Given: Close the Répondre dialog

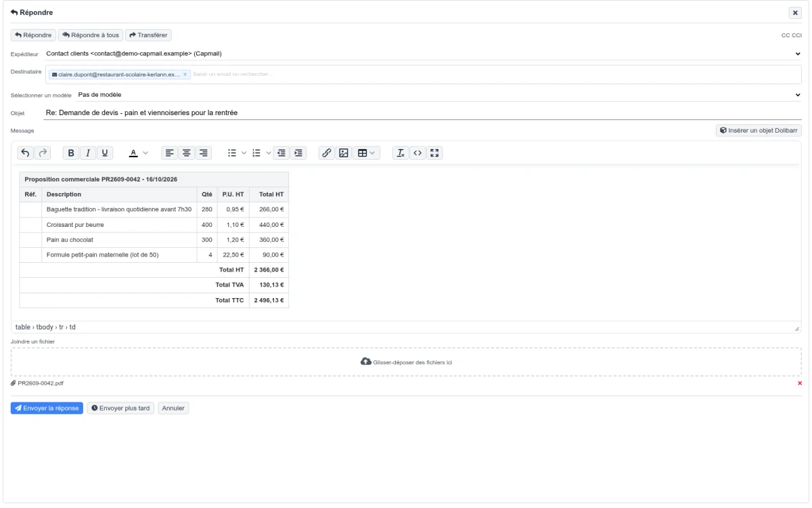Looking at the screenshot, I should [794, 13].
